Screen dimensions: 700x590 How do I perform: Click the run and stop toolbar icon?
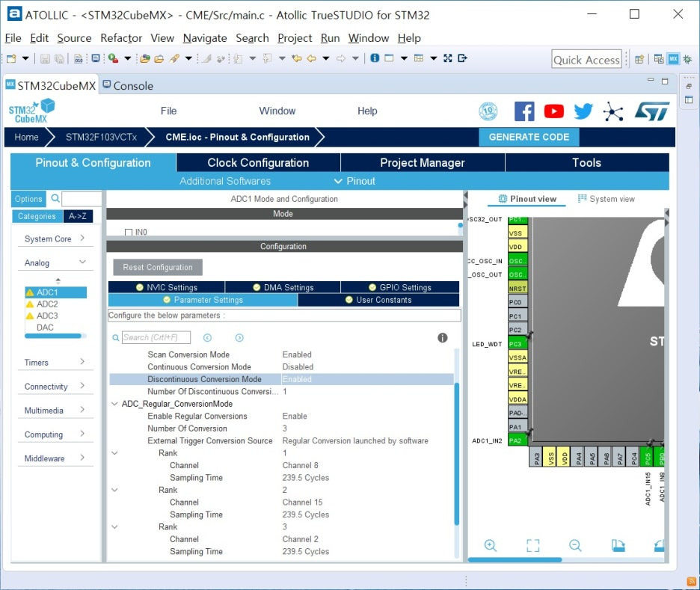coord(113,58)
